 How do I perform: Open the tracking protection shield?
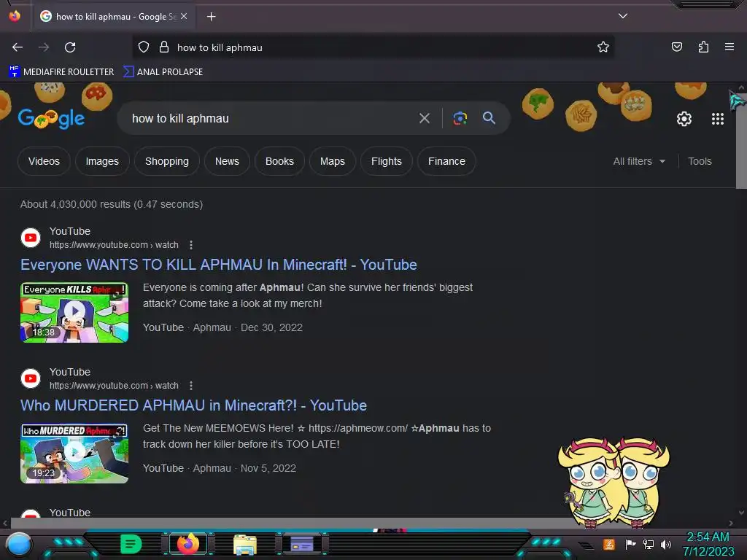(144, 47)
